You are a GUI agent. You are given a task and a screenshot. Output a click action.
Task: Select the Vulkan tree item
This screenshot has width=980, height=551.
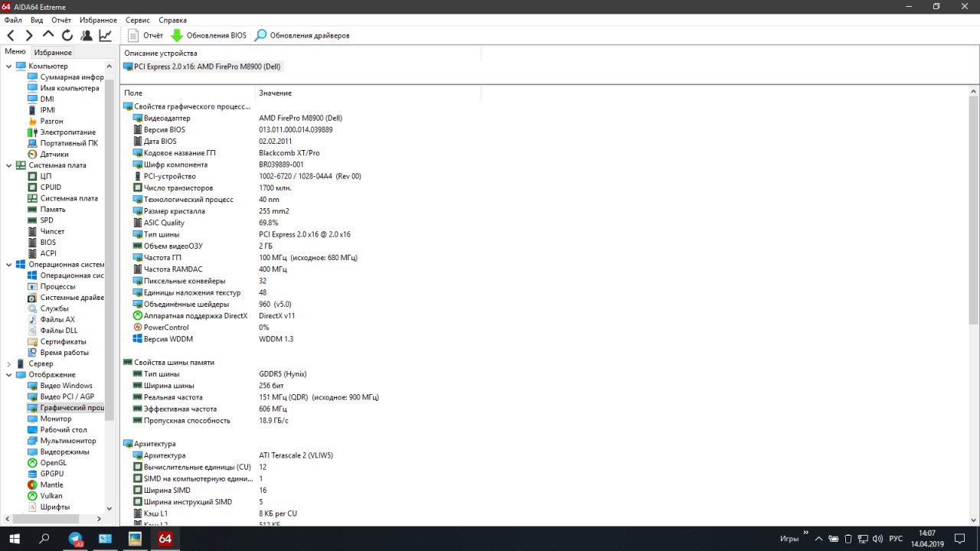45,496
